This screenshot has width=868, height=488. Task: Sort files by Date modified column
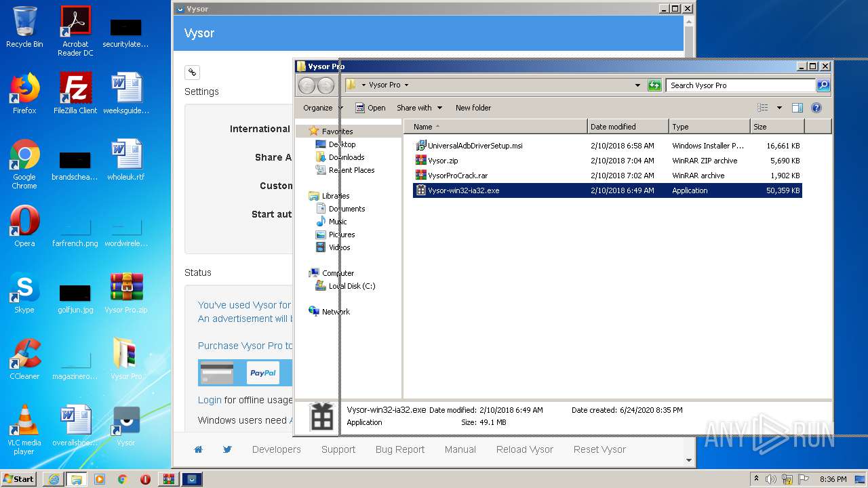pyautogui.click(x=628, y=127)
